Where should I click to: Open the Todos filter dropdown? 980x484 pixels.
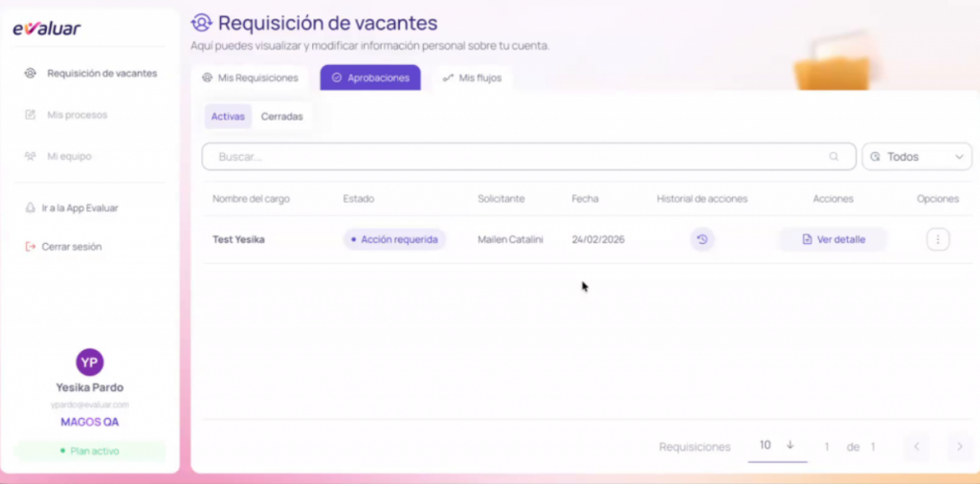click(917, 157)
